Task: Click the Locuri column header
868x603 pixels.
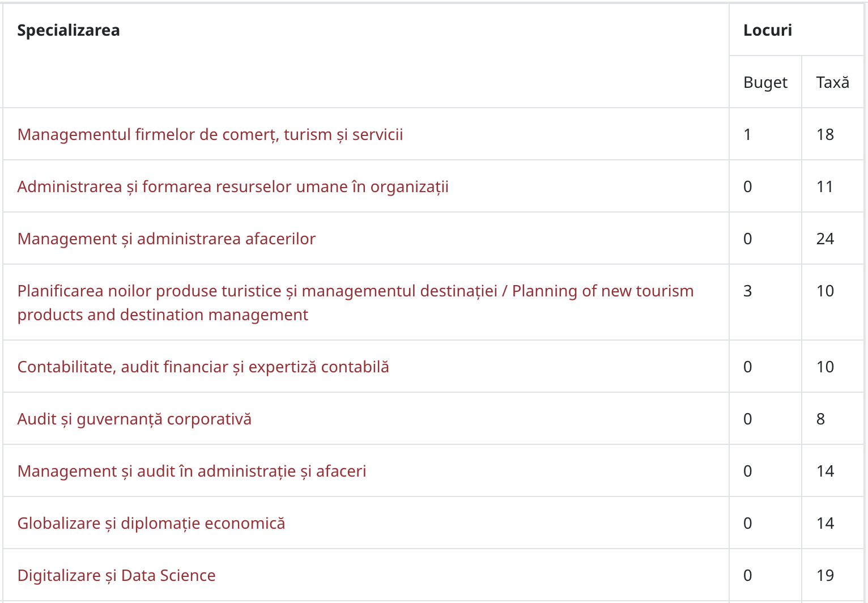Action: click(x=768, y=30)
